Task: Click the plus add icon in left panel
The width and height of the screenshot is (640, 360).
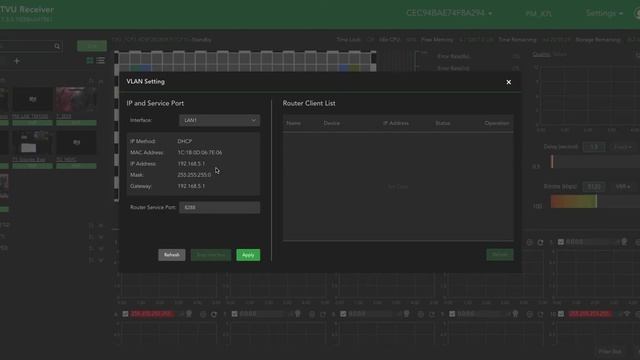Action: (17, 61)
